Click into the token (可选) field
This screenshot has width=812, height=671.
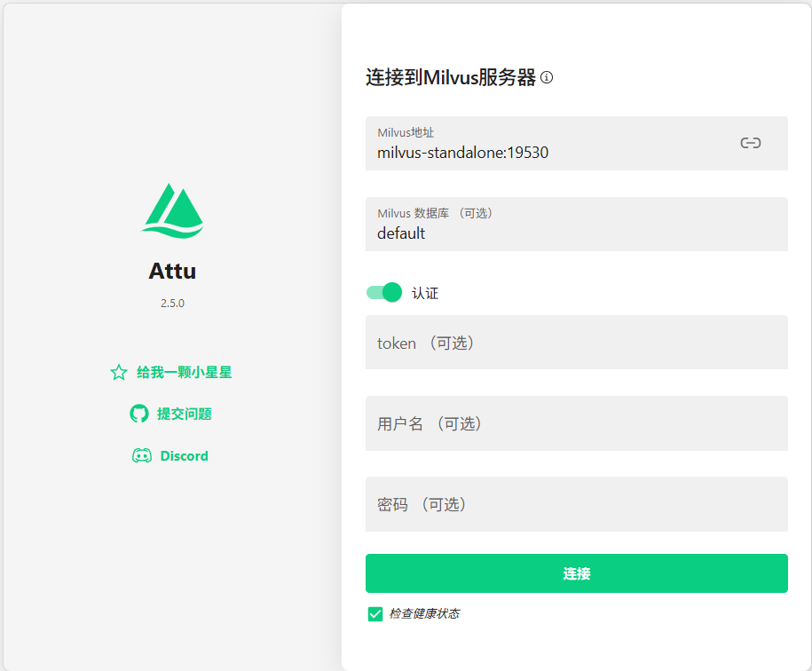pyautogui.click(x=576, y=343)
